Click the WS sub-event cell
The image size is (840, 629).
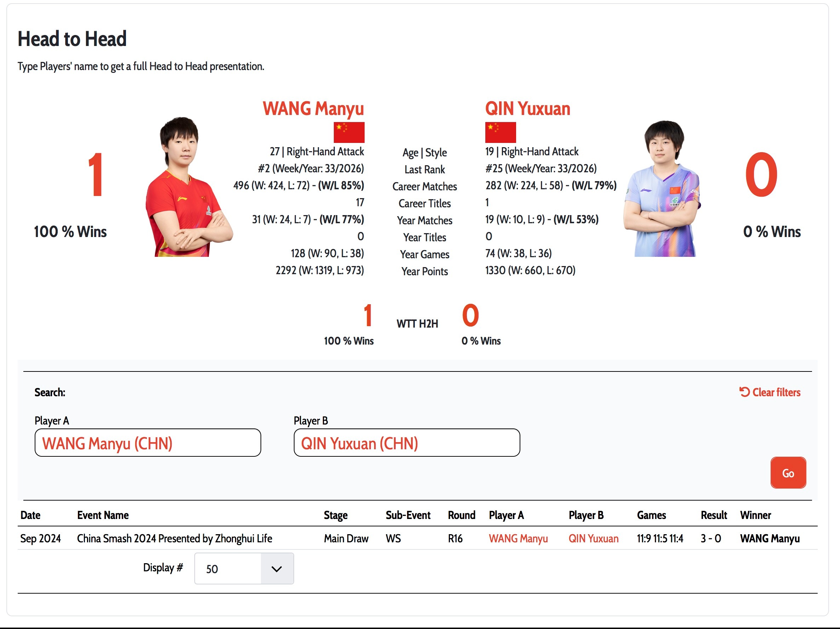coord(393,538)
